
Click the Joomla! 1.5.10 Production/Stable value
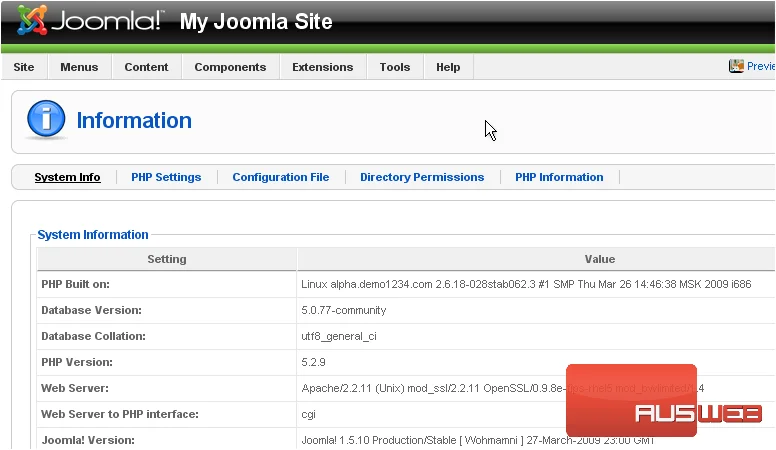tap(478, 440)
